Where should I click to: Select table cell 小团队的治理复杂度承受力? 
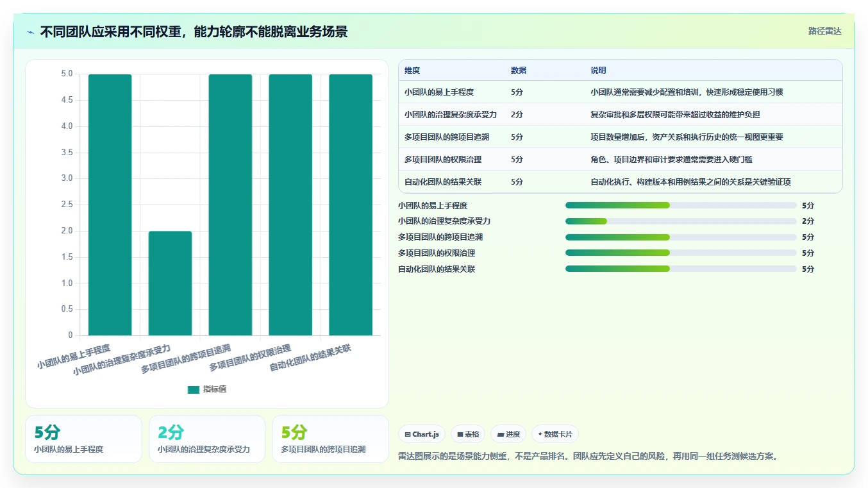click(x=451, y=115)
